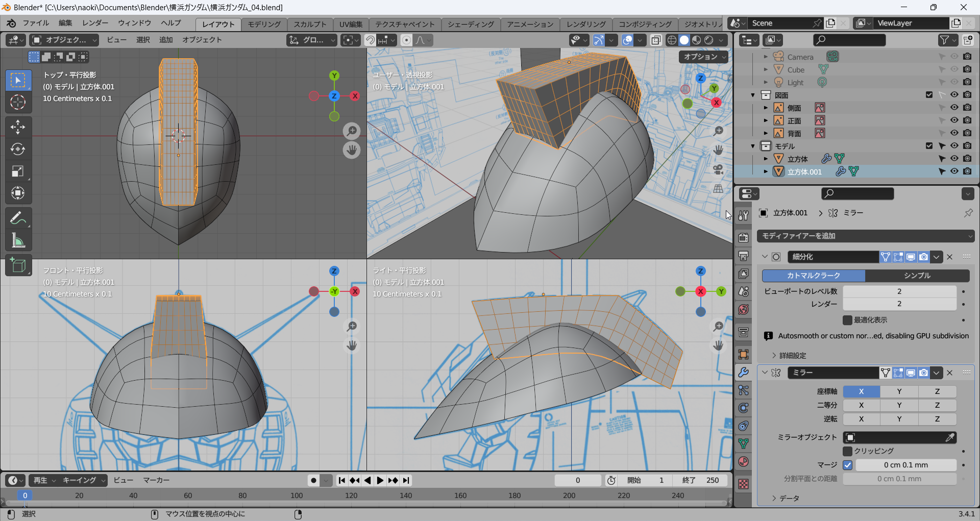Screen dimensions: 980x521
Task: Enable the クリッピング checkbox
Action: point(848,451)
